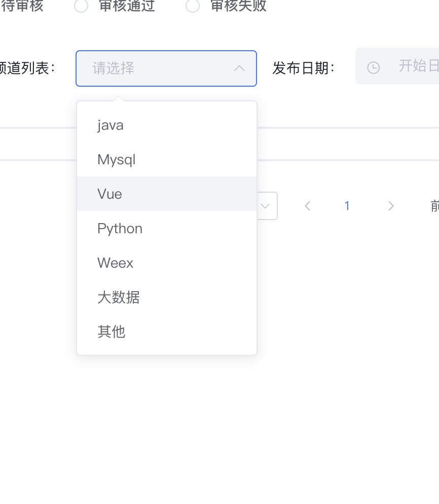Click the 发布日期 label

click(x=303, y=68)
